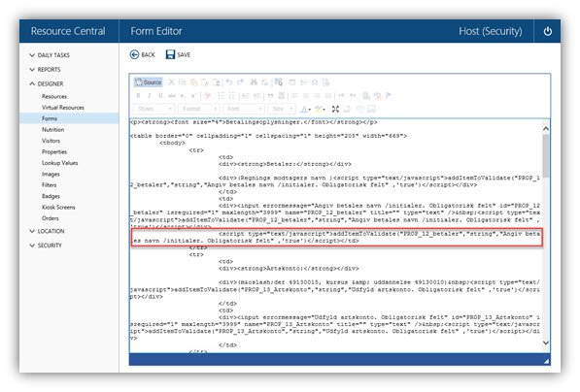580x392 pixels.
Task: Click the Find binoculars icon
Action: (254, 82)
